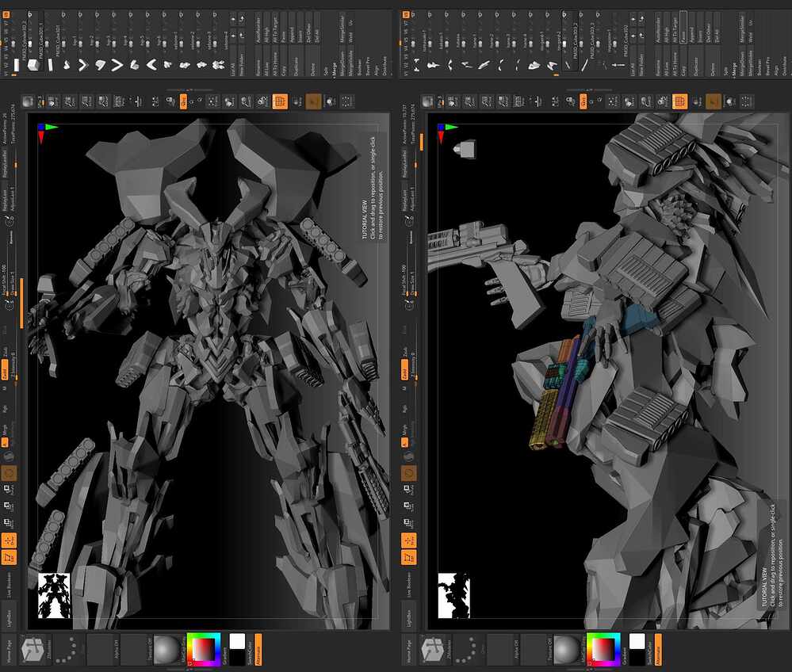
Task: Expand the Boolean section in left pane
Action: coord(360,67)
